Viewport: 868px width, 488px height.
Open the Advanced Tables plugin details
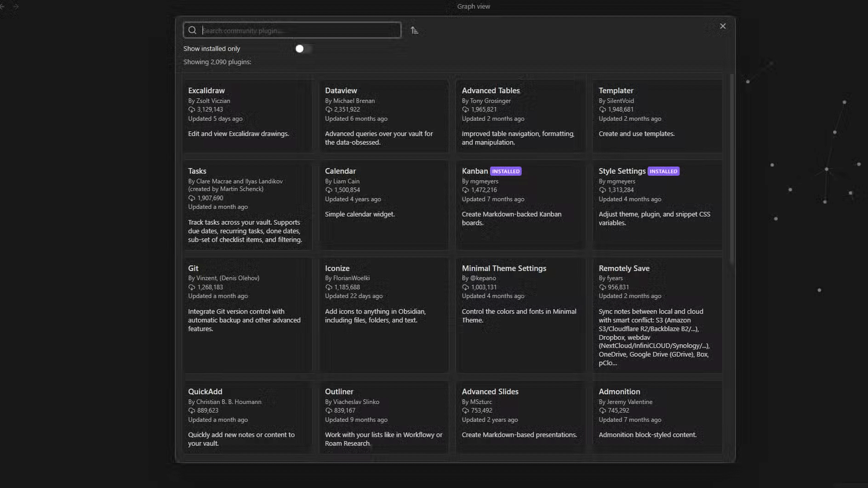pyautogui.click(x=520, y=116)
